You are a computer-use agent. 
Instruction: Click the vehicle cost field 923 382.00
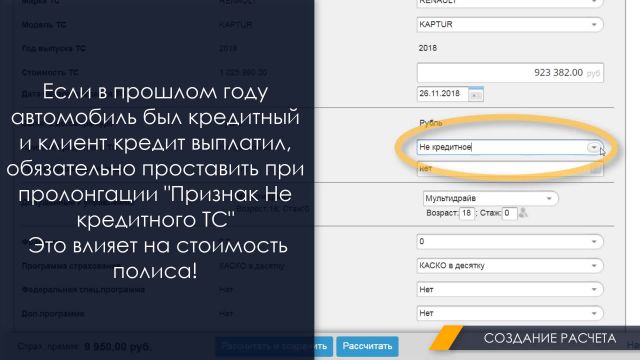tap(510, 73)
